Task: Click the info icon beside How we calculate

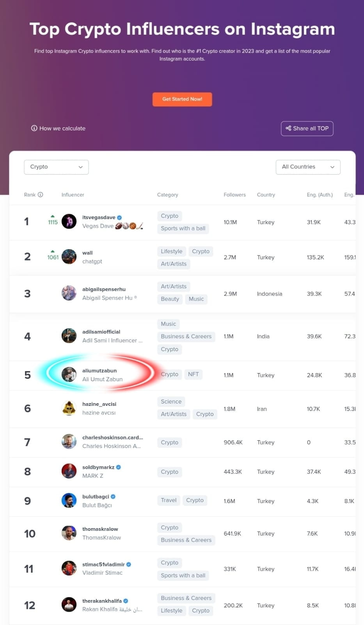Action: click(34, 128)
